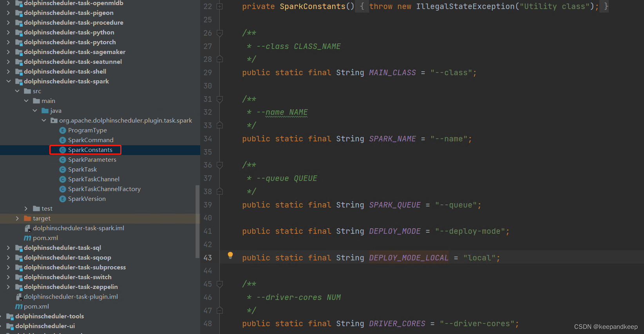Open the SparkParameters class
Viewport: 644px width, 334px height.
coord(92,160)
